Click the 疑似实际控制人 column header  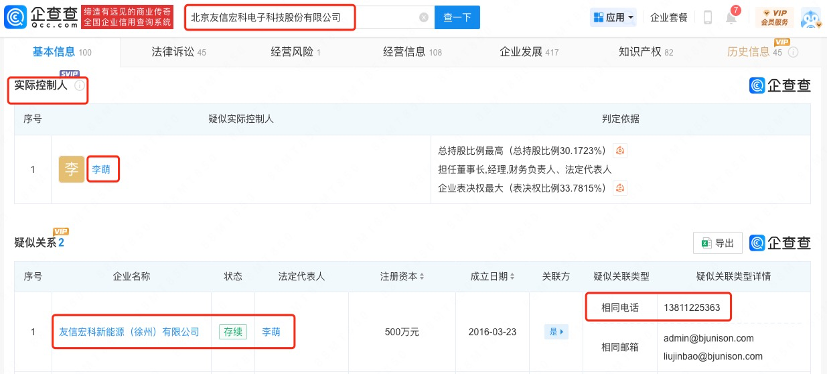pyautogui.click(x=241, y=119)
